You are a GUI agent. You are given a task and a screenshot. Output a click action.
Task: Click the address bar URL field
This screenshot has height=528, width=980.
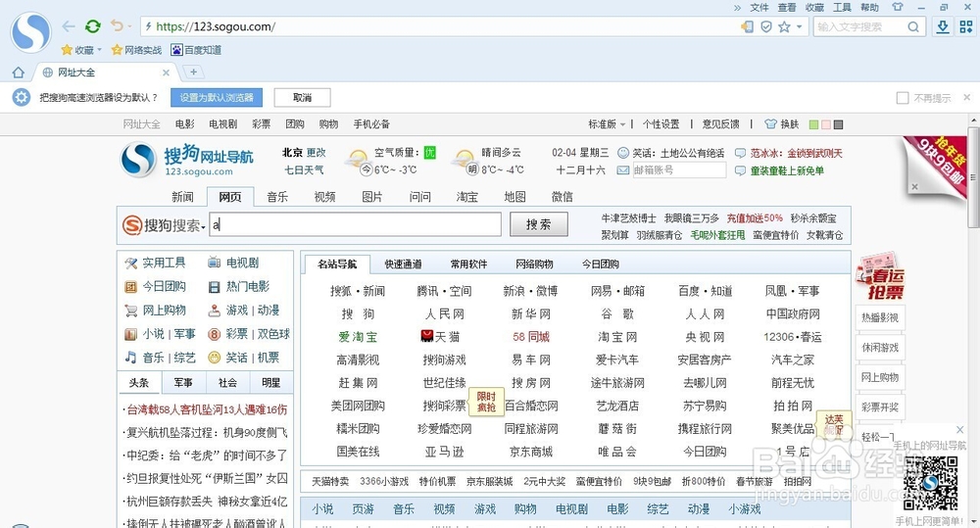[437, 26]
